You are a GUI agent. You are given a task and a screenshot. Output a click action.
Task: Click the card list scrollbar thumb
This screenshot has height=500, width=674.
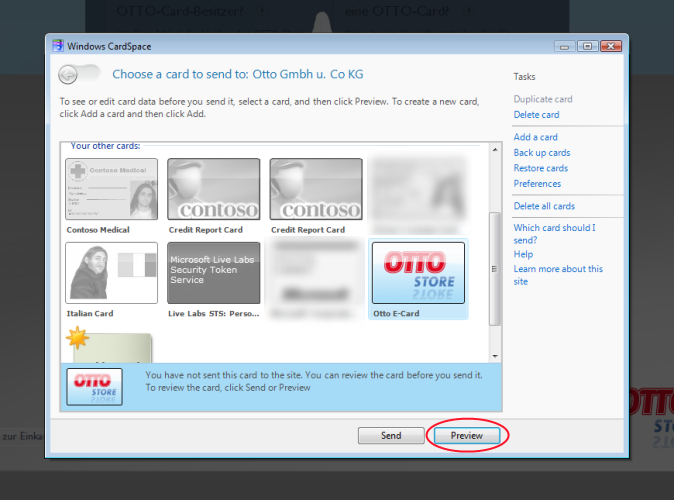coord(495,269)
